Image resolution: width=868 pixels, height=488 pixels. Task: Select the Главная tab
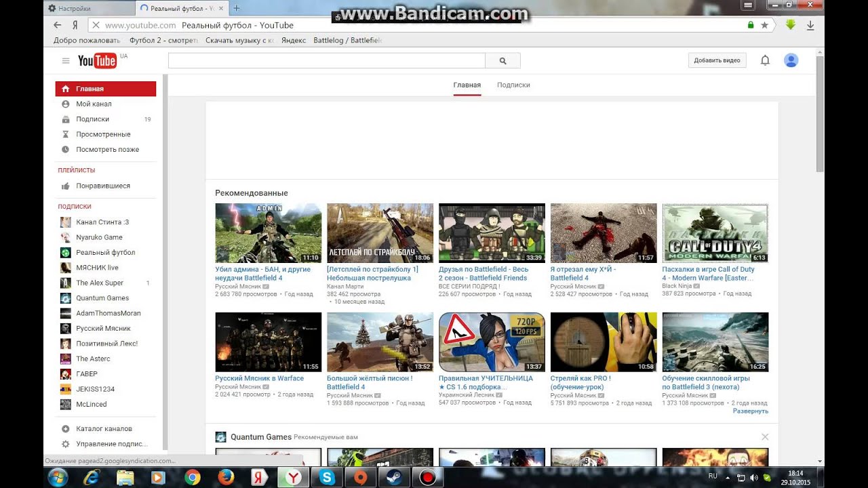pos(467,85)
